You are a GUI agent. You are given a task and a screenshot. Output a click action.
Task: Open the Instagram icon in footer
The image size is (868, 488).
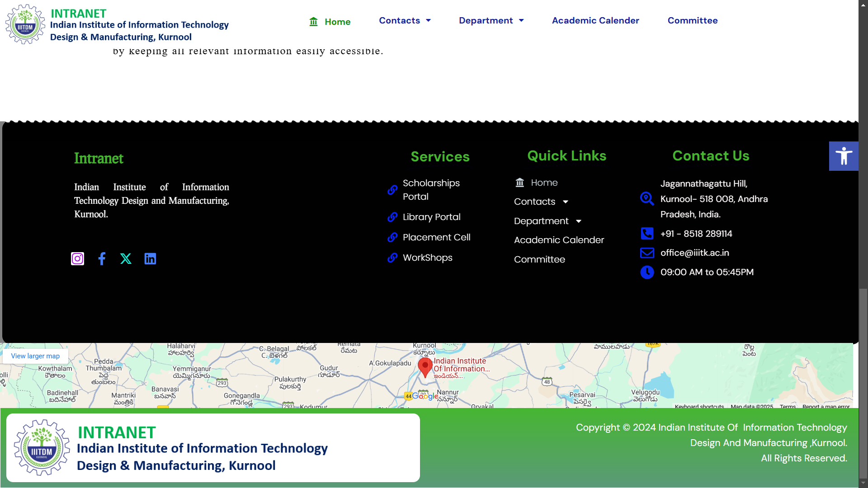point(78,258)
